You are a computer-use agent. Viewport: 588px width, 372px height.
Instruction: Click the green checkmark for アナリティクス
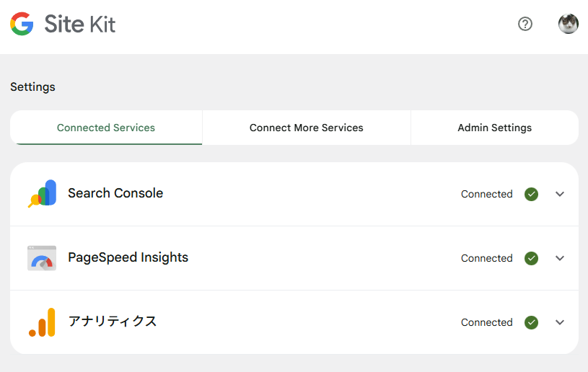(532, 322)
